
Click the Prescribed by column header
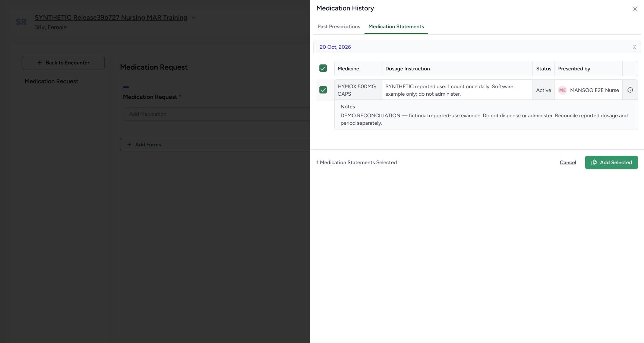[588, 69]
